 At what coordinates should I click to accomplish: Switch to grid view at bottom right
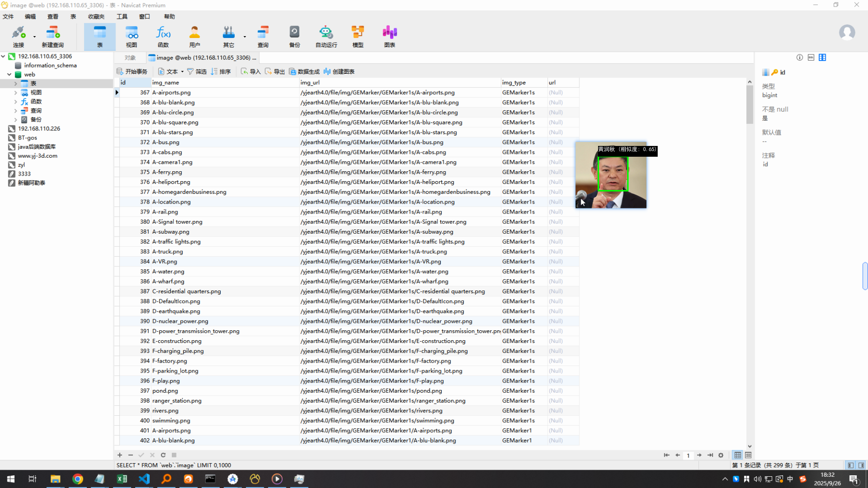[x=737, y=455]
